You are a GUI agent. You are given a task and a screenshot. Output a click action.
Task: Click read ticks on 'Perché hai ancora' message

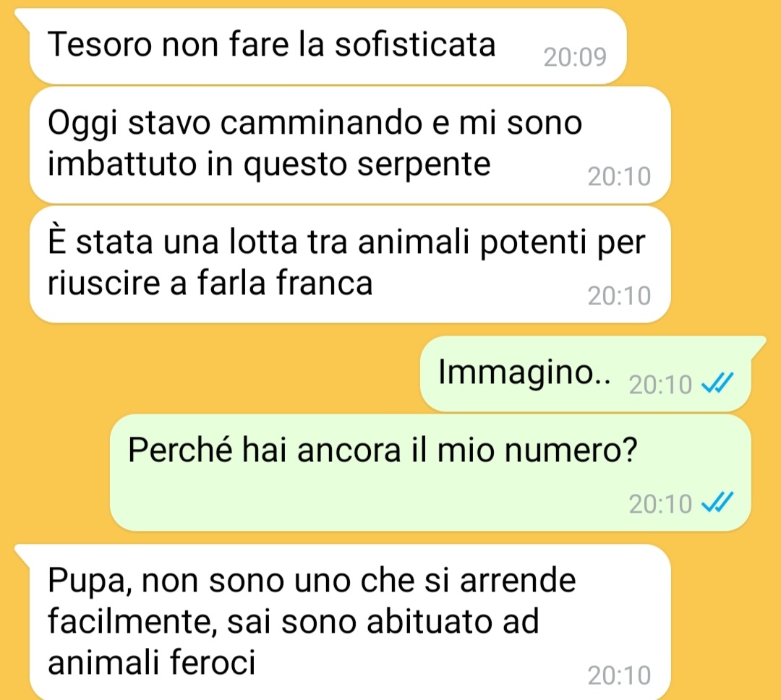[x=717, y=503]
